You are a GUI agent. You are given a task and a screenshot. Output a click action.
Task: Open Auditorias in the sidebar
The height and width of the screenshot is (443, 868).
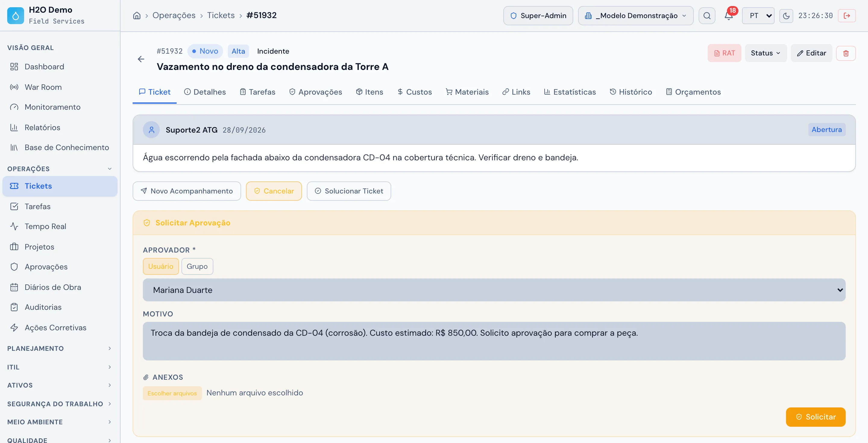pos(60,307)
